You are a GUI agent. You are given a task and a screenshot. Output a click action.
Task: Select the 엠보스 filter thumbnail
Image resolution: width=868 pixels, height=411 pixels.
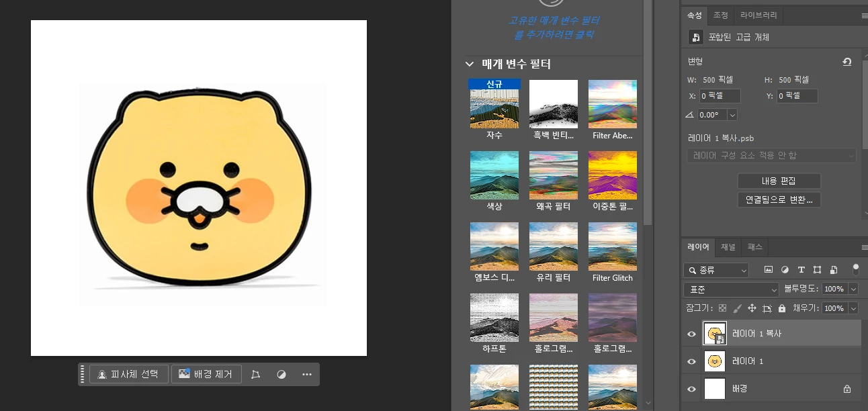494,246
